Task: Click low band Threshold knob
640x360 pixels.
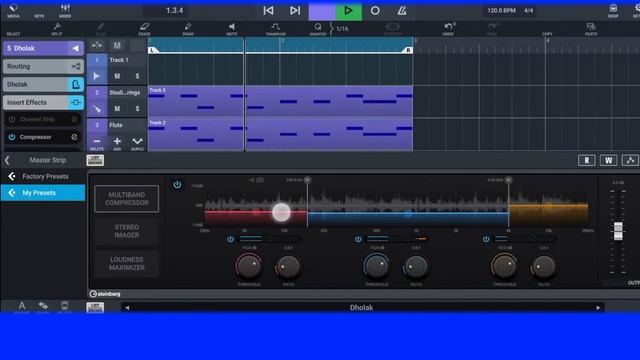Action: [x=249, y=266]
